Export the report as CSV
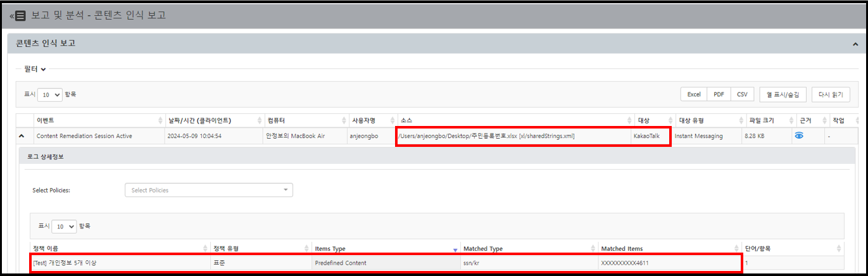The width and height of the screenshot is (868, 276). pos(742,94)
